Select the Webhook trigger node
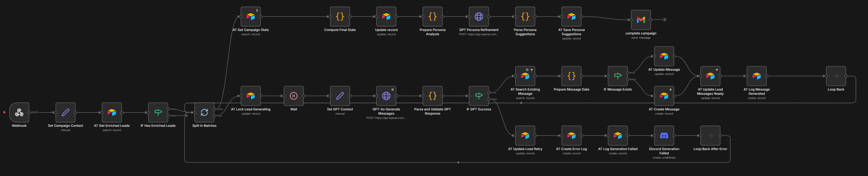 (19, 112)
